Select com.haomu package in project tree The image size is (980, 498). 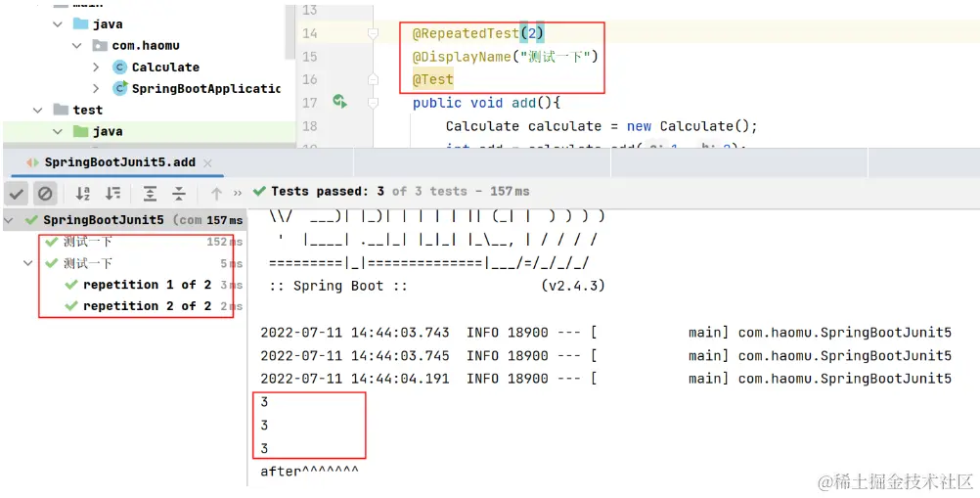tap(147, 46)
